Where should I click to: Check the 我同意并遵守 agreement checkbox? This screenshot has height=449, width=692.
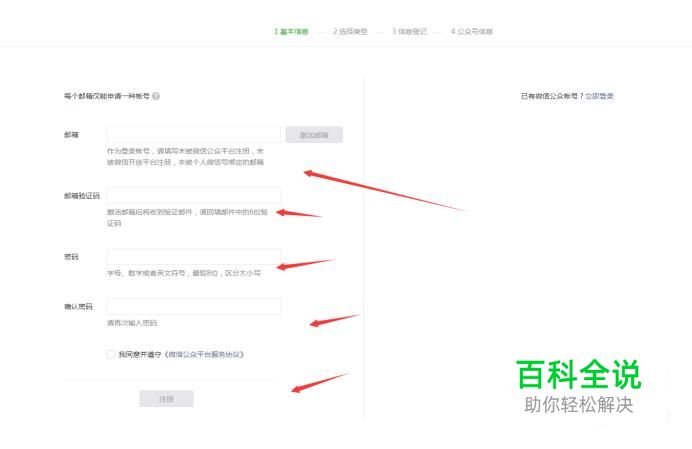click(x=111, y=355)
